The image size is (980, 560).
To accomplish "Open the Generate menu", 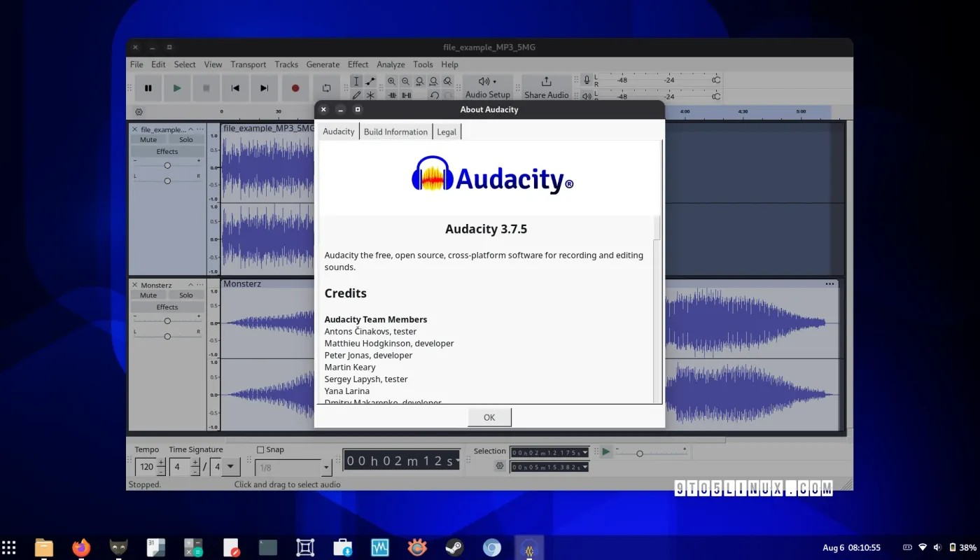I will 323,64.
